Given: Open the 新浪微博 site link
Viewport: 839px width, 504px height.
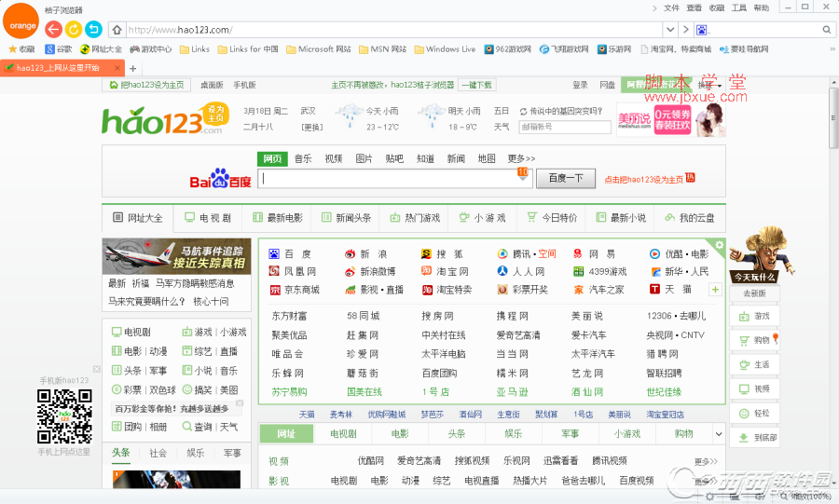Looking at the screenshot, I should point(370,271).
